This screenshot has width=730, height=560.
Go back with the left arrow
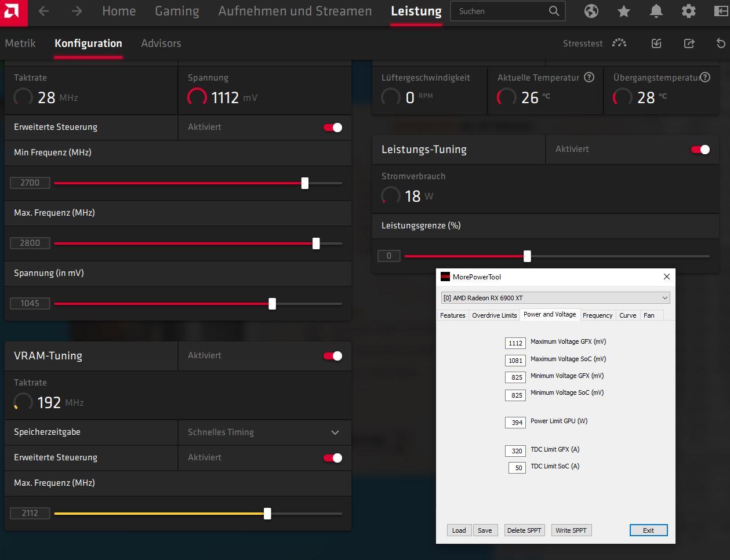point(44,11)
